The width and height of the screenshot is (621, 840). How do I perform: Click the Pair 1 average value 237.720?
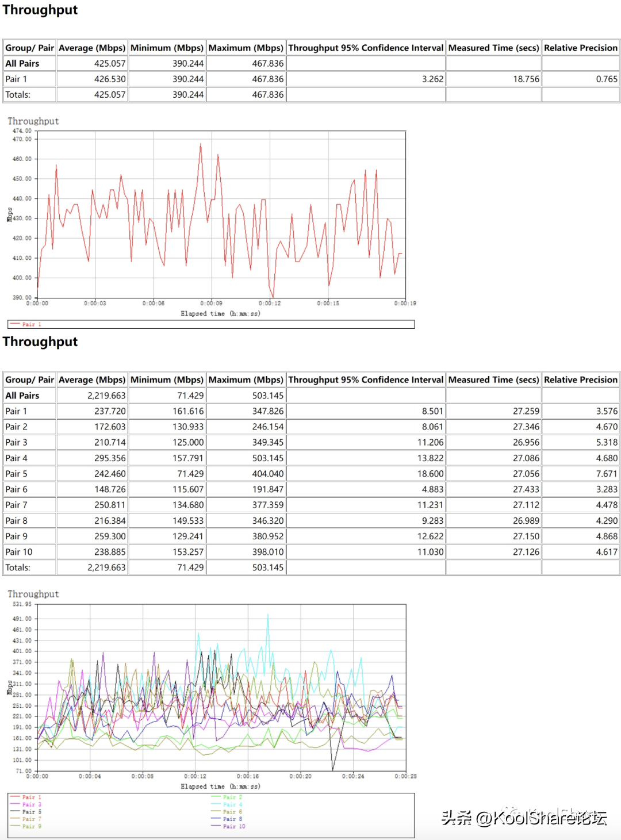pos(110,411)
